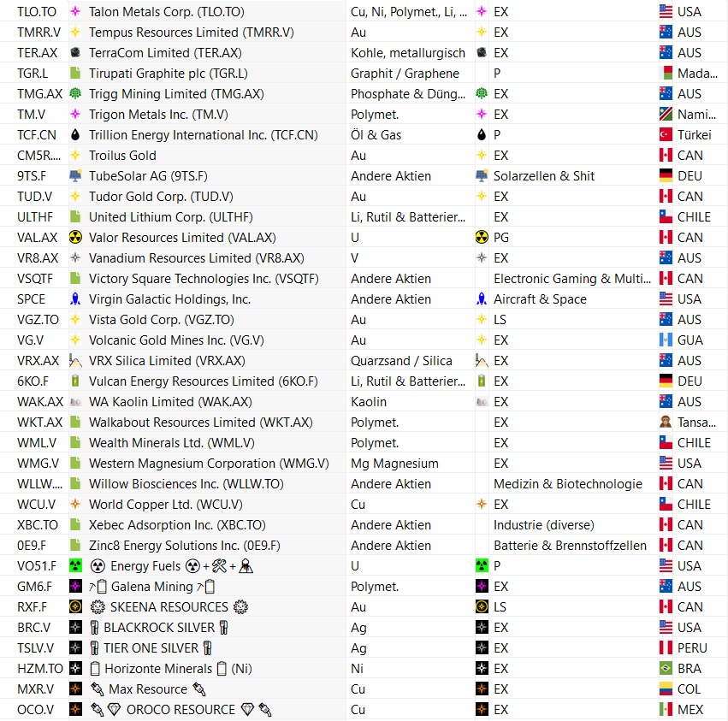Image resolution: width=728 pixels, height=721 pixels.
Task: Click the Kohle, metallurgisch commodity cell
Action: click(x=408, y=52)
